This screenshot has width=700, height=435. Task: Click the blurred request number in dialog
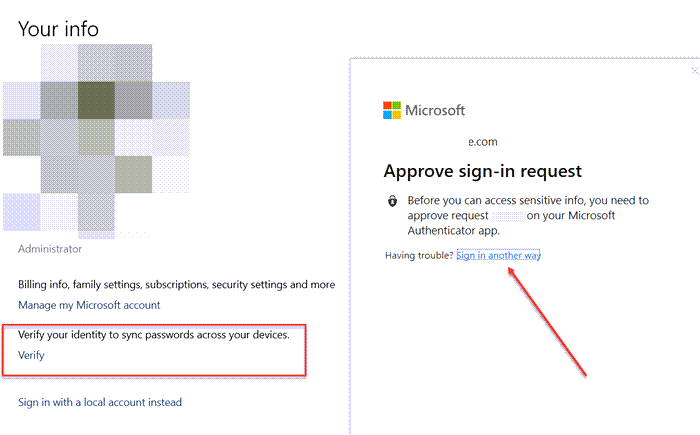[508, 216]
